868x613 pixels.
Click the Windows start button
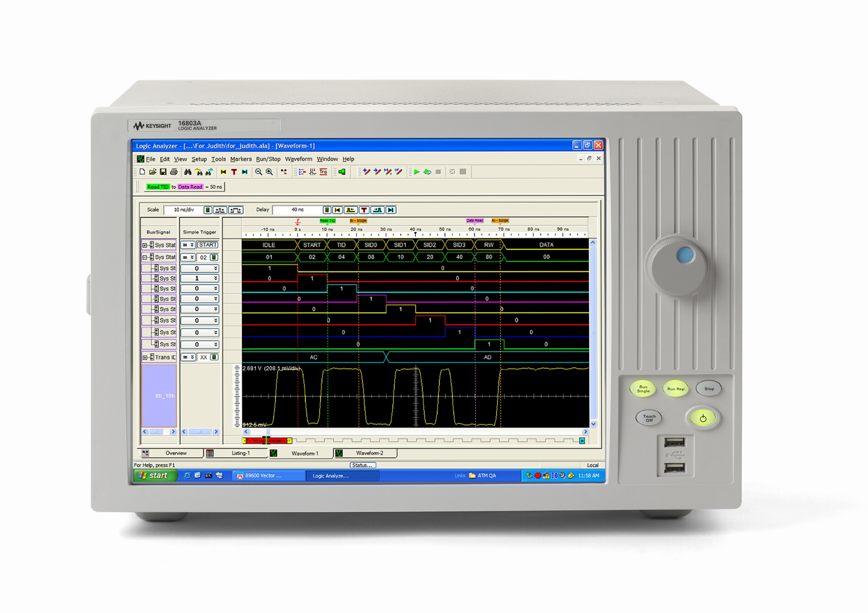click(154, 475)
